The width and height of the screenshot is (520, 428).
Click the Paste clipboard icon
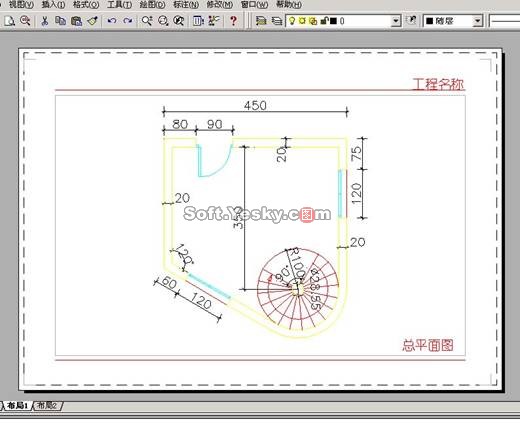click(x=77, y=21)
